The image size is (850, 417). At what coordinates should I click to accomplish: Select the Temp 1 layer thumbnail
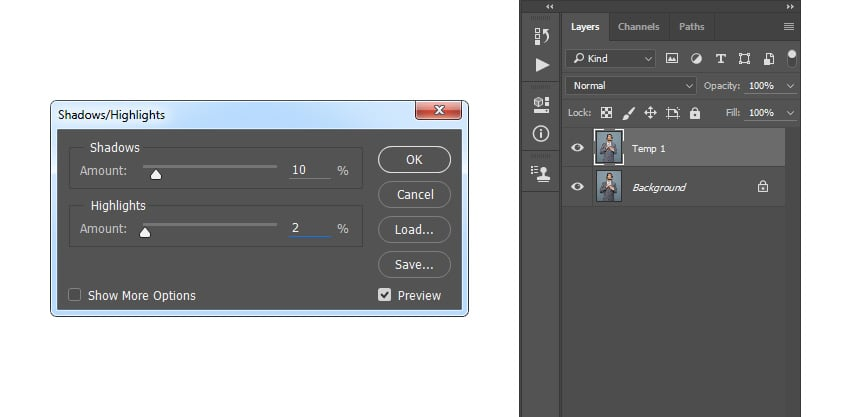(x=609, y=147)
